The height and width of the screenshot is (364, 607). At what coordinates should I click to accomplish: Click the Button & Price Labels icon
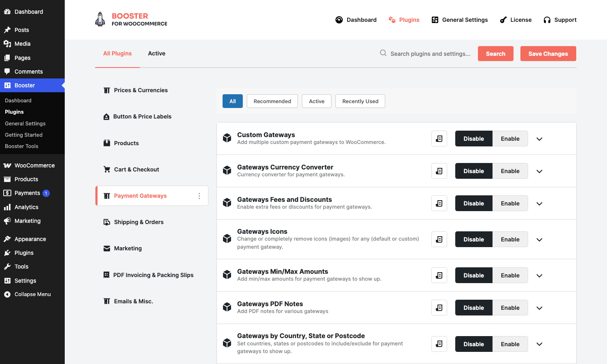click(106, 116)
